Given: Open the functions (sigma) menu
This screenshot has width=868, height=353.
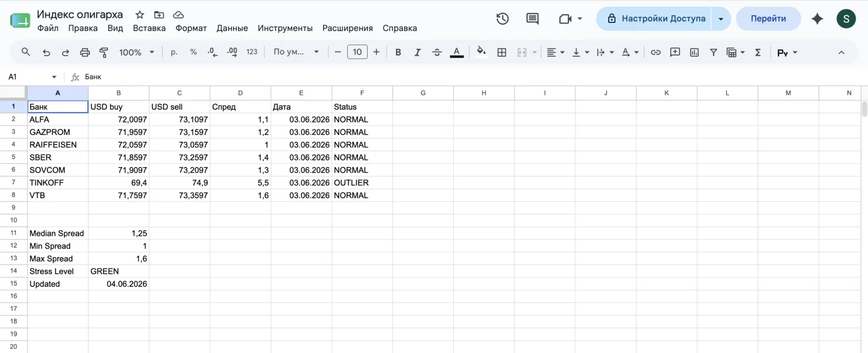Looking at the screenshot, I should click(758, 52).
